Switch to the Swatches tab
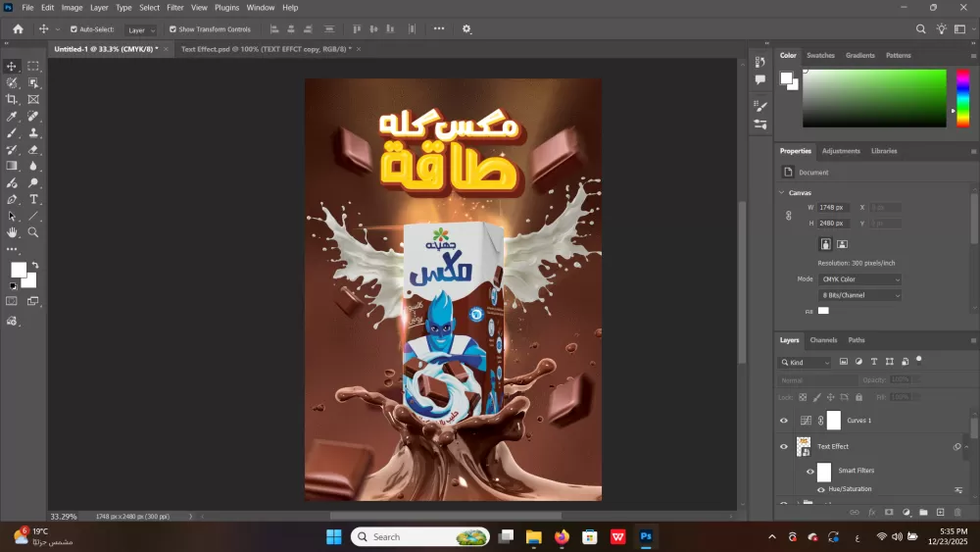Image resolution: width=980 pixels, height=552 pixels. [820, 56]
